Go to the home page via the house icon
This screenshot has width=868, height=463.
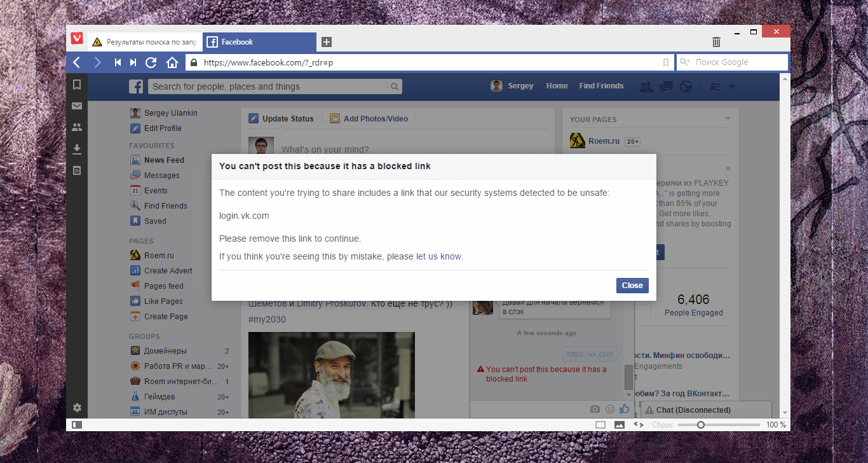[172, 62]
